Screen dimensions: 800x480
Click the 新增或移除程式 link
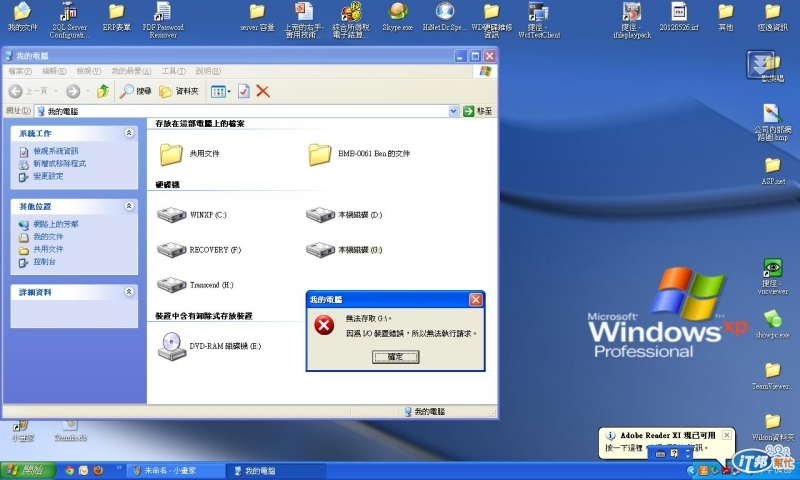(60, 164)
